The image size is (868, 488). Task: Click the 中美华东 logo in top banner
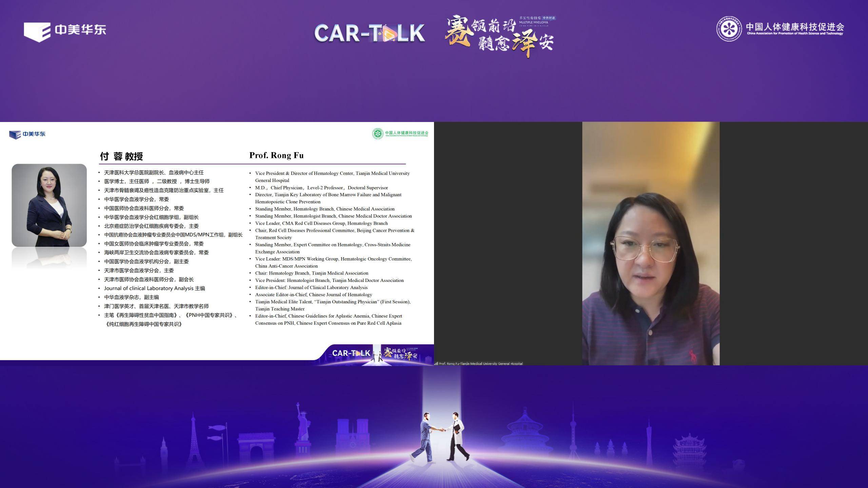[64, 31]
